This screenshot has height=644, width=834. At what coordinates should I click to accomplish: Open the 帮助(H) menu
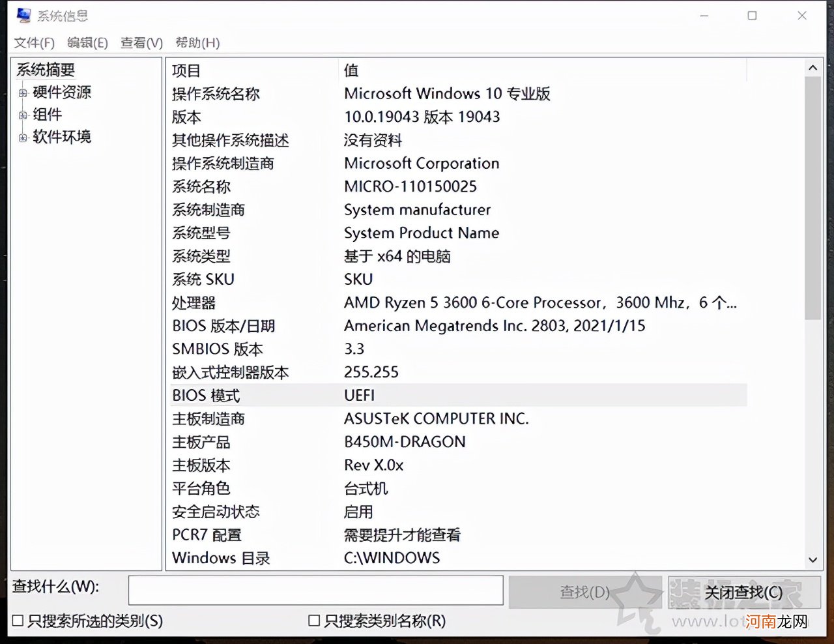197,43
